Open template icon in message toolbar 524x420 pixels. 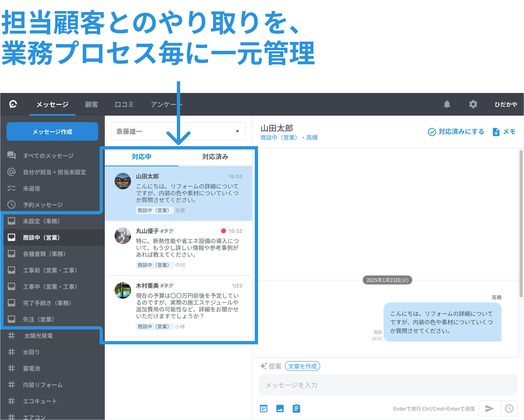(264, 408)
